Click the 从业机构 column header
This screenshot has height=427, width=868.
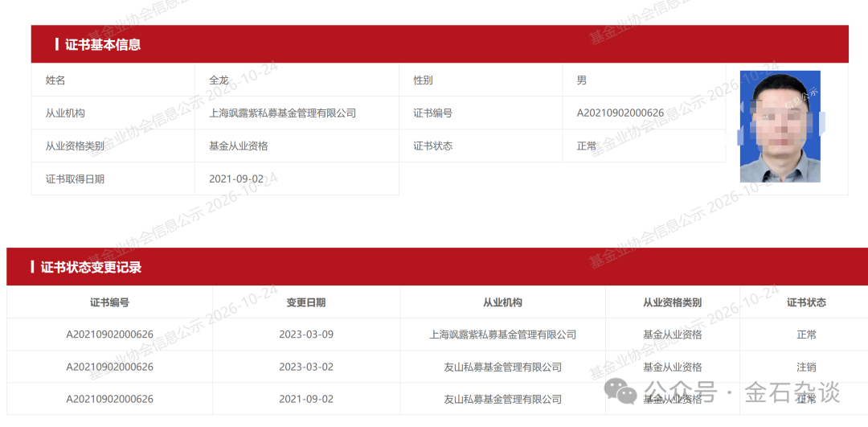click(x=502, y=302)
